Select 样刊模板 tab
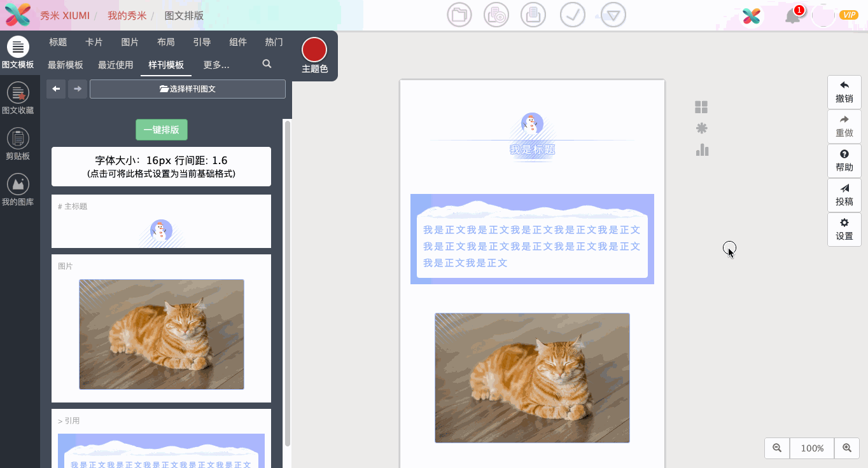 coord(166,65)
